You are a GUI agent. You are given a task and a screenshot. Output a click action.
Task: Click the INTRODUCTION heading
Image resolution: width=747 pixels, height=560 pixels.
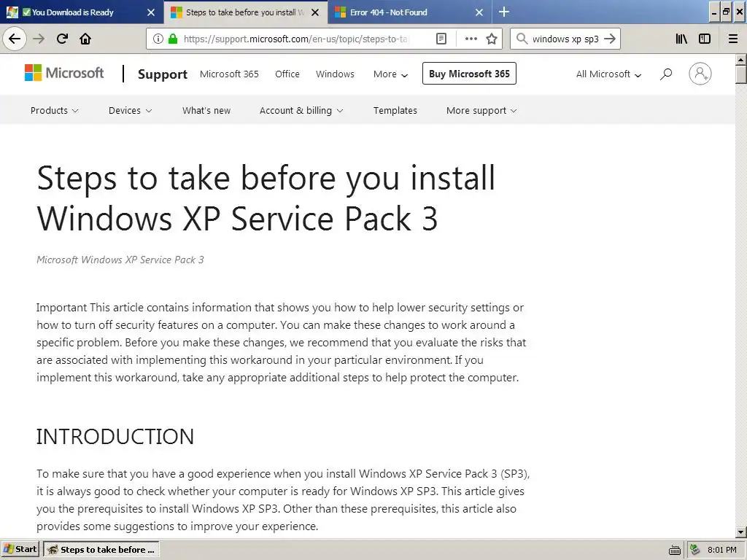115,436
